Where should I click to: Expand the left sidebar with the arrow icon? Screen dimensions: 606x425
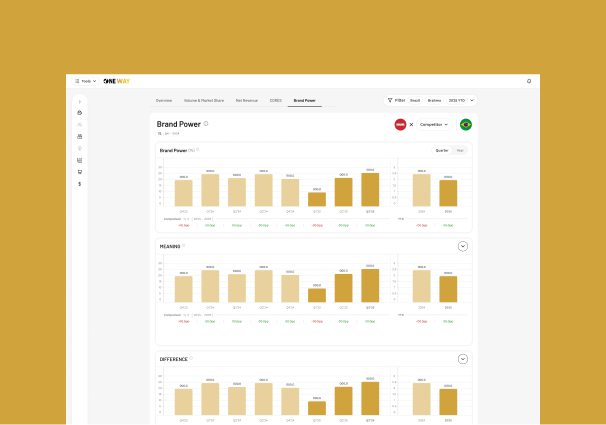[x=80, y=102]
